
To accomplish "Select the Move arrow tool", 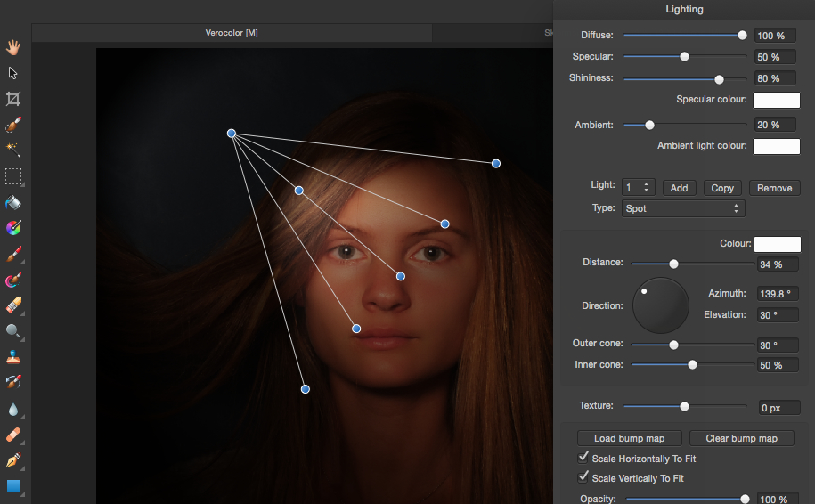I will point(13,73).
